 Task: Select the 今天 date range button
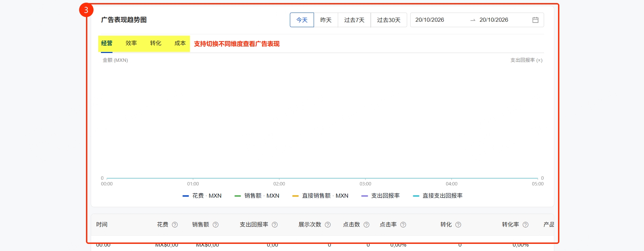pos(302,20)
